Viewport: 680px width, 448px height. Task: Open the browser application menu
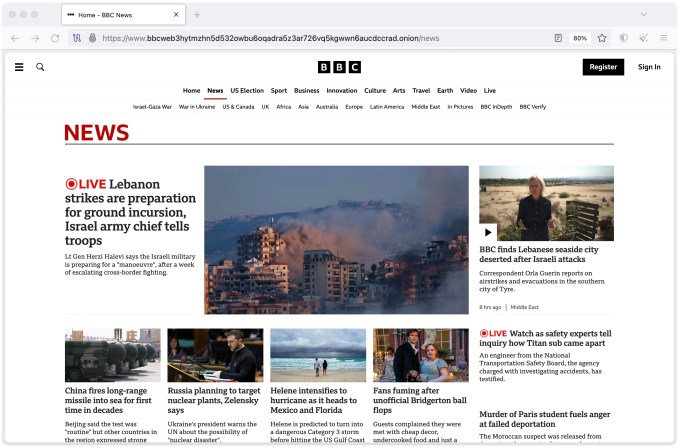(x=664, y=38)
